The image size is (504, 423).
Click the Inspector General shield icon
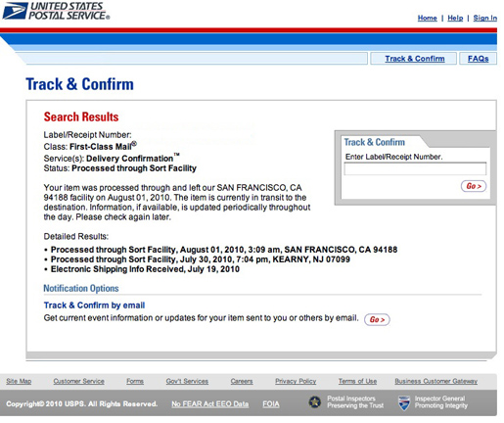(x=404, y=402)
